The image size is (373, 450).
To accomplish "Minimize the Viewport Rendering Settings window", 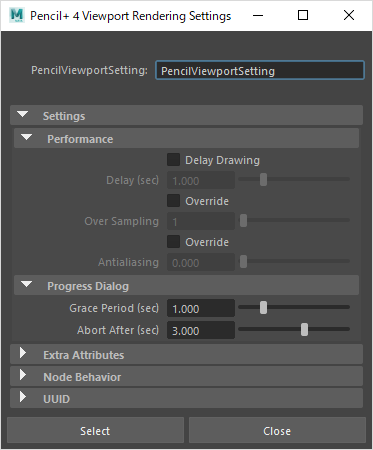I will [258, 15].
